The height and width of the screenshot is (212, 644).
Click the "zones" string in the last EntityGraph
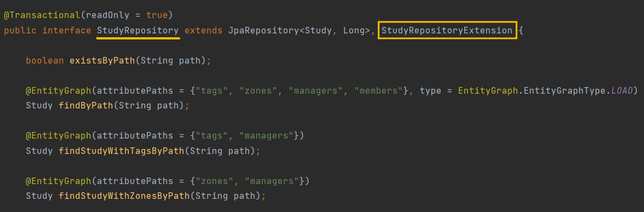(x=214, y=181)
